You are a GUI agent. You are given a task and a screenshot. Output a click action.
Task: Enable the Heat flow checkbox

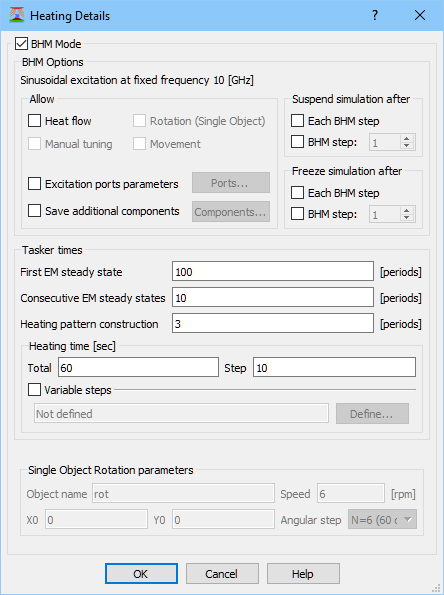click(x=35, y=121)
